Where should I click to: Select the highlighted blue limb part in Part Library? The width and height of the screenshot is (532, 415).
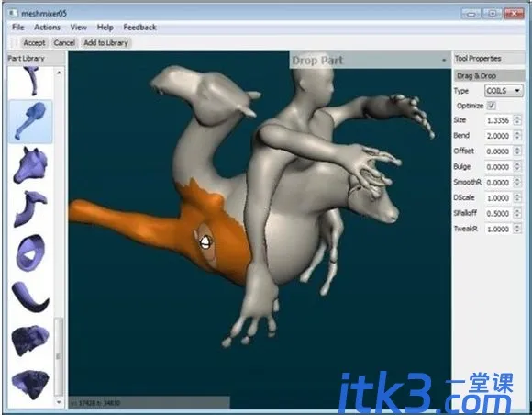(x=30, y=121)
